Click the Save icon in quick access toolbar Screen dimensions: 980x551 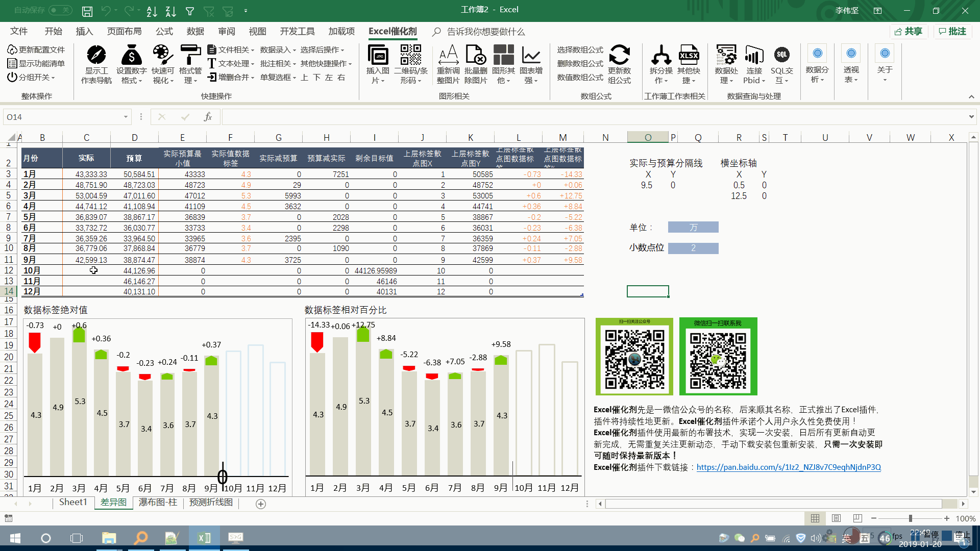pyautogui.click(x=87, y=11)
